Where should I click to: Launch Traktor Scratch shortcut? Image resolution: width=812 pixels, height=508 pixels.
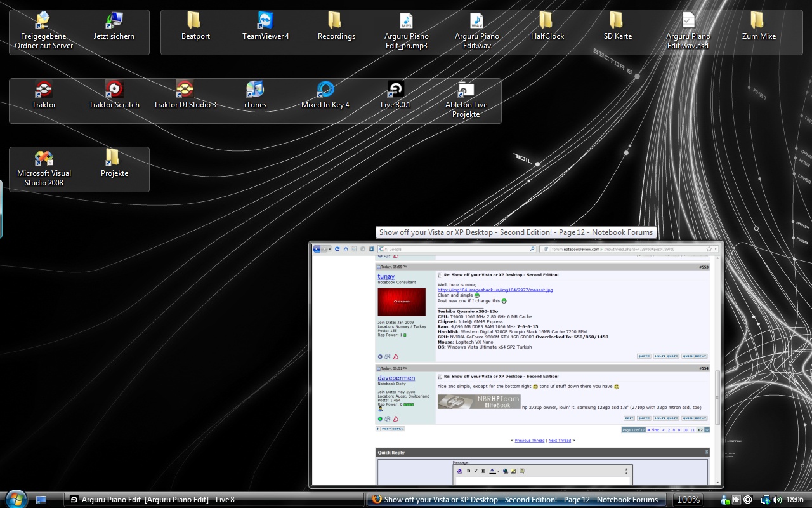pos(114,95)
